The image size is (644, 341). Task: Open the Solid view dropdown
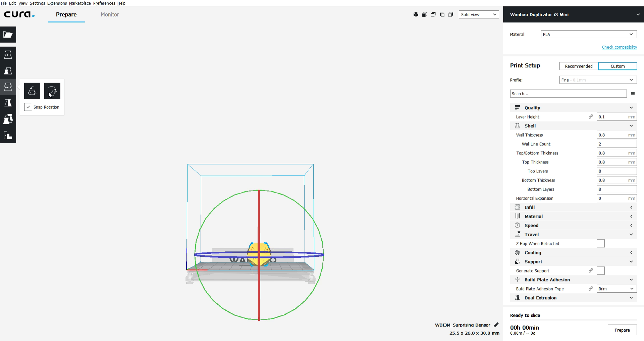click(x=479, y=14)
